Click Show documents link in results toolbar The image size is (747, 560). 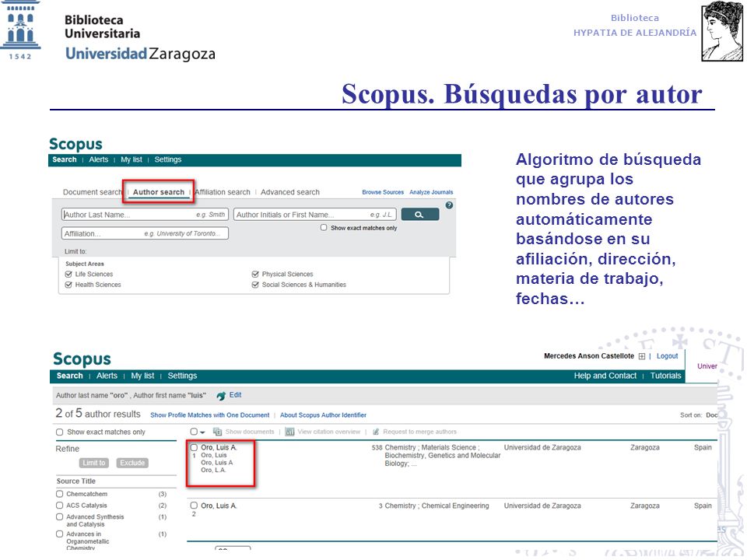250,432
